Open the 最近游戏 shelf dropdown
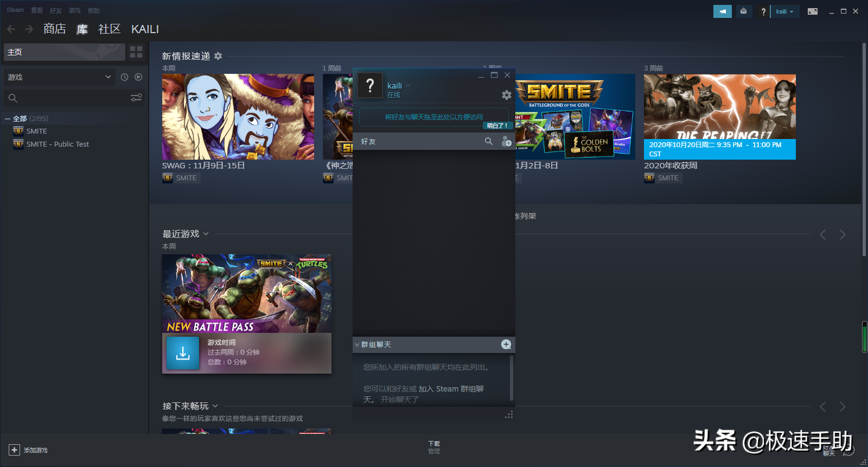The height and width of the screenshot is (467, 868). point(206,234)
